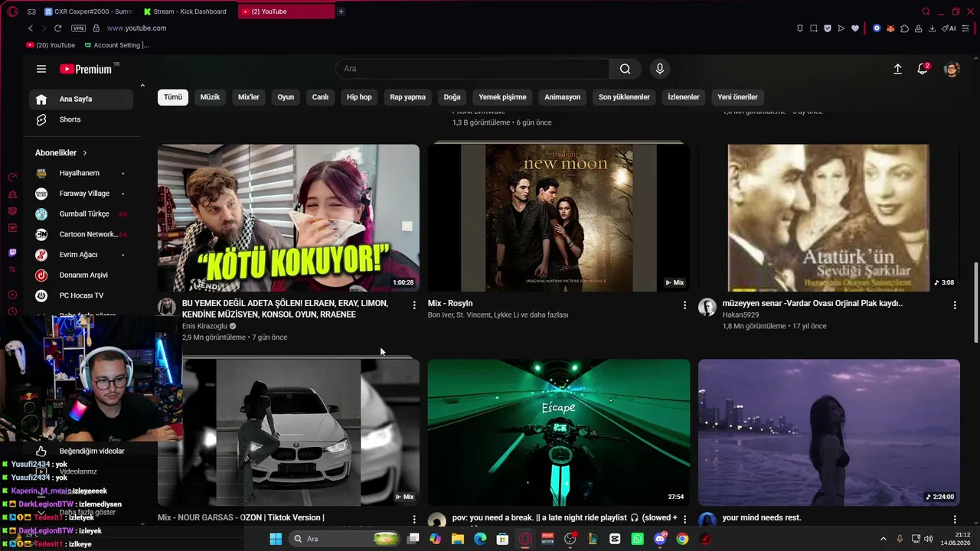
Task: Click the taskbar volume speaker icon
Action: [929, 539]
